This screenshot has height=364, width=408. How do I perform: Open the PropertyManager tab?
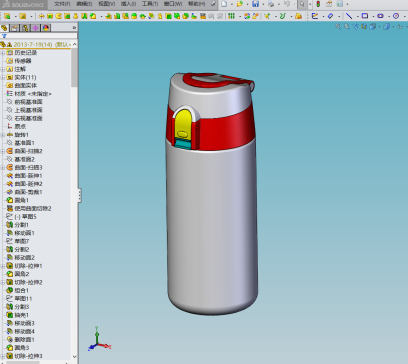click(15, 28)
